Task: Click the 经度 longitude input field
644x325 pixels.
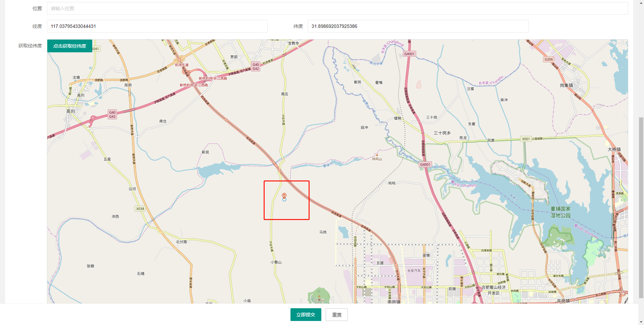Action: (x=157, y=26)
